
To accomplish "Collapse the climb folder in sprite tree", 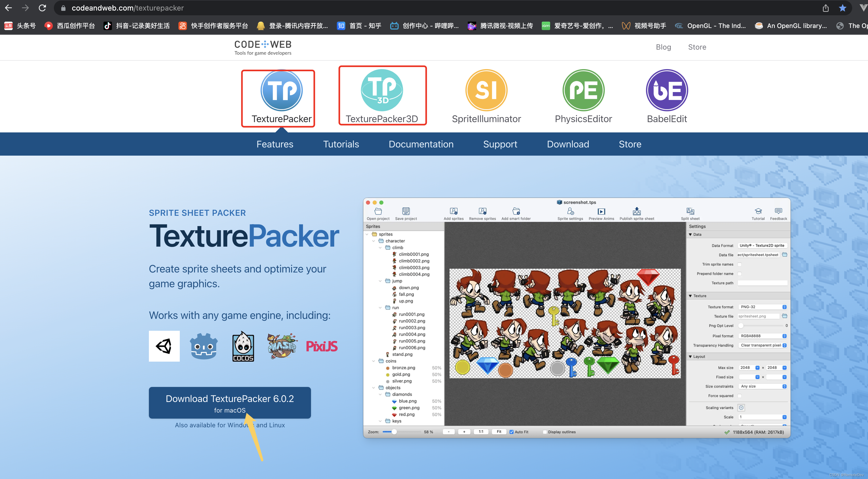I will [380, 248].
